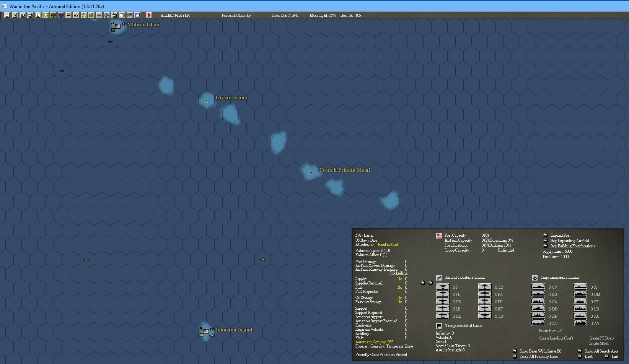Click the 'OP' toolbar icon
This screenshot has height=364, width=629.
tap(122, 15)
